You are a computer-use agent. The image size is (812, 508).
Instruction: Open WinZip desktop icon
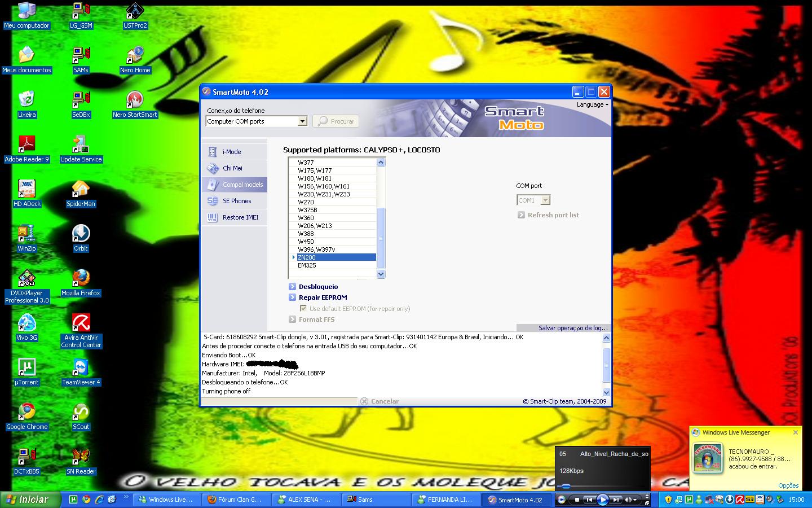click(27, 239)
